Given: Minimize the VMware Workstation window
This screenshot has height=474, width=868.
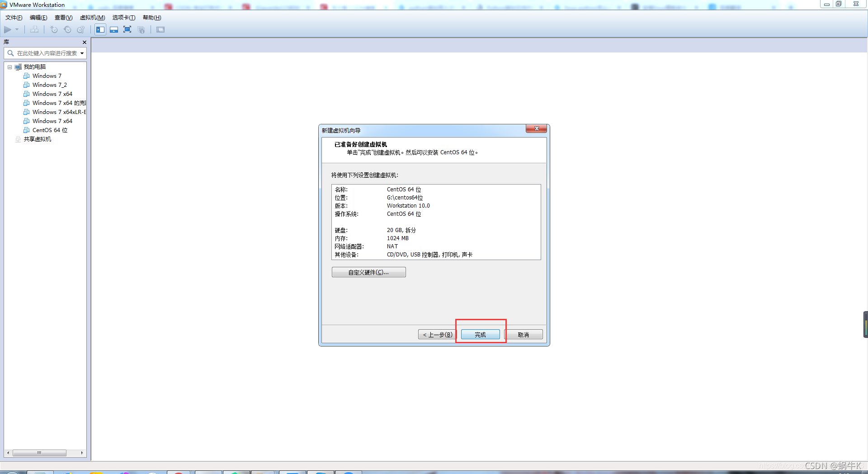Looking at the screenshot, I should point(826,4).
